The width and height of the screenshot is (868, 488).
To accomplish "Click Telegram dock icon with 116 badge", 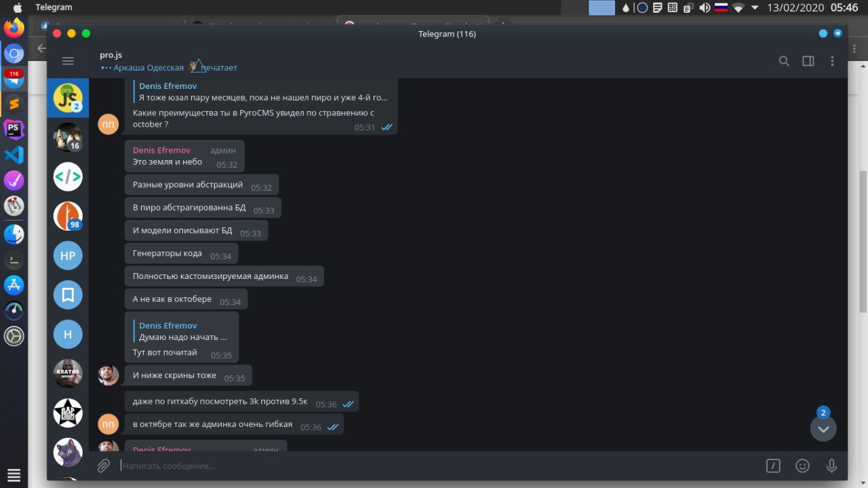I will pos(14,79).
